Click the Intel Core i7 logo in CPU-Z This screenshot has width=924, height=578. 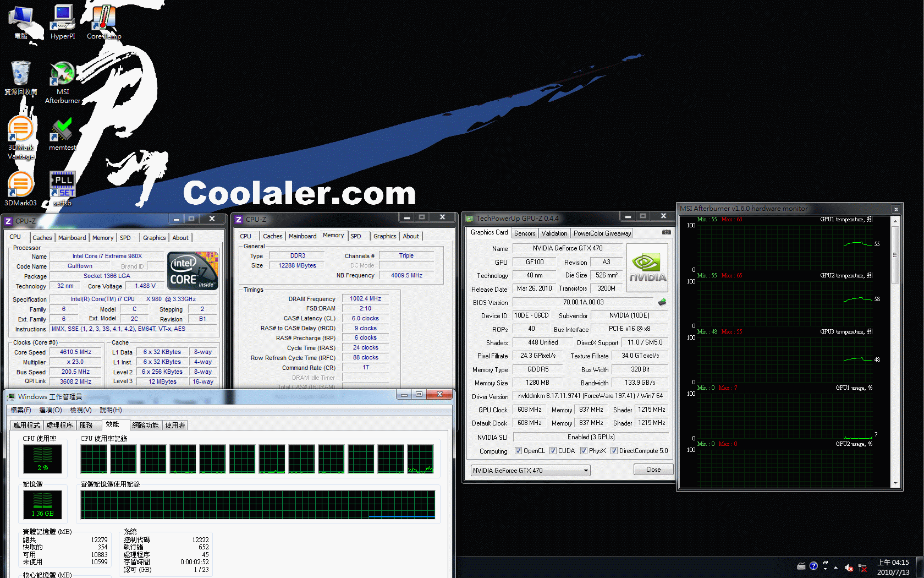(x=193, y=270)
